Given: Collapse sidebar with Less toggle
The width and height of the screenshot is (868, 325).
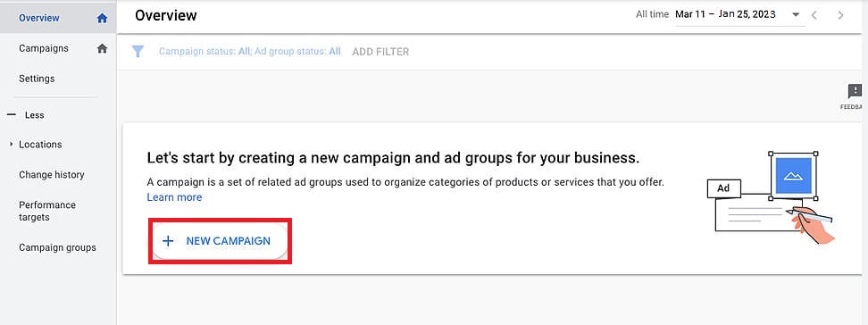Looking at the screenshot, I should [26, 115].
